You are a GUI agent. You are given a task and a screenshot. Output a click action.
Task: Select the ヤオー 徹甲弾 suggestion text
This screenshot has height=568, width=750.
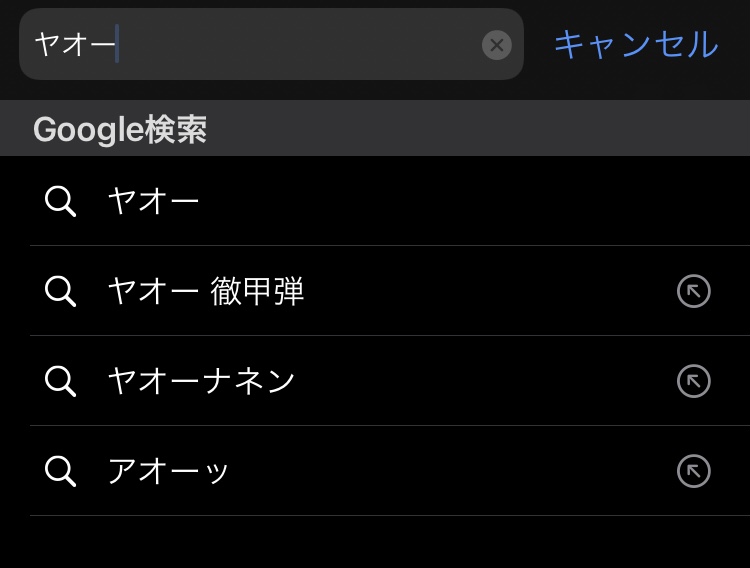coord(205,291)
